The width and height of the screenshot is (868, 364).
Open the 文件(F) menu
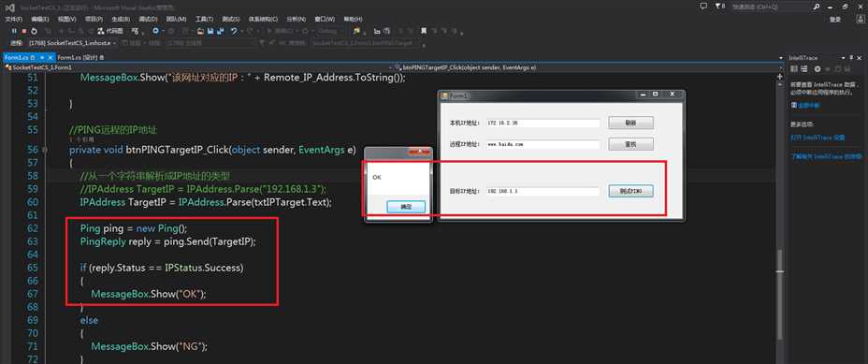click(x=13, y=19)
